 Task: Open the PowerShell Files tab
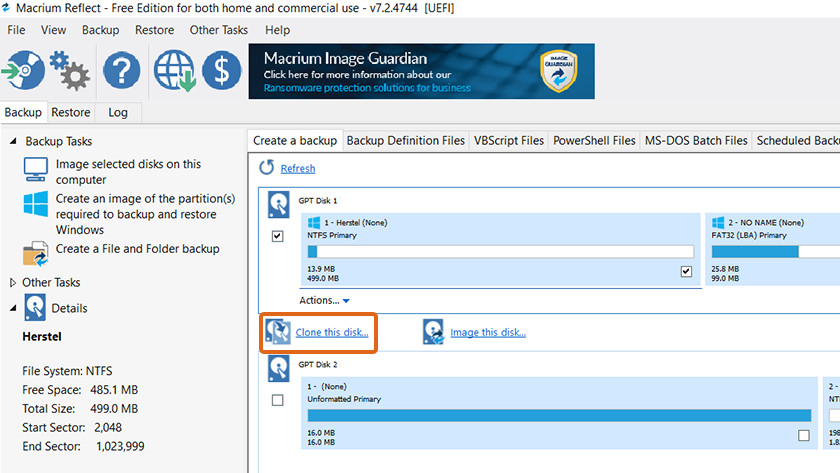[x=594, y=140]
